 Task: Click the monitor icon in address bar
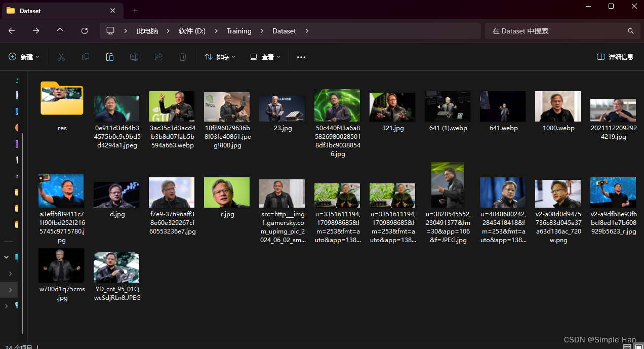(x=110, y=31)
